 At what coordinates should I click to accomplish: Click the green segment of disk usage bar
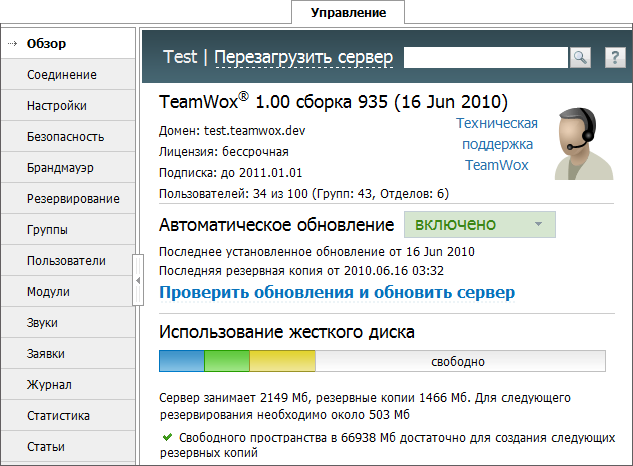227,361
